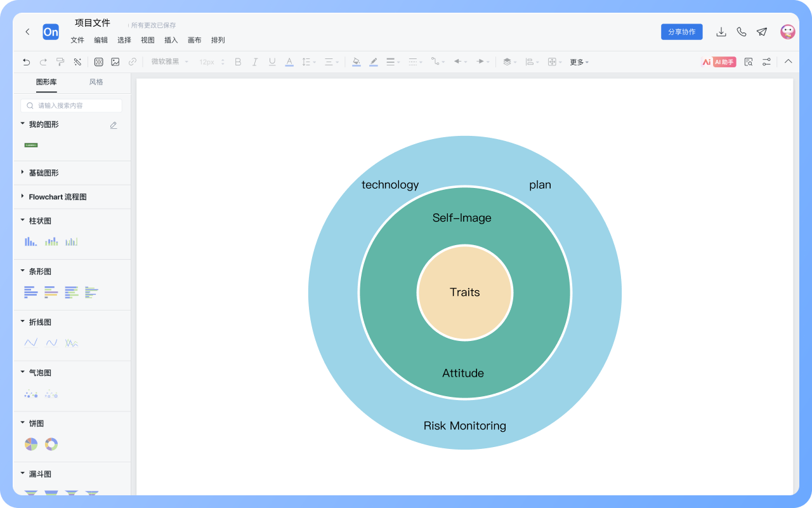Screen dimensions: 812x508
Task: Open the 更多 dropdown in toolbar
Action: click(579, 62)
